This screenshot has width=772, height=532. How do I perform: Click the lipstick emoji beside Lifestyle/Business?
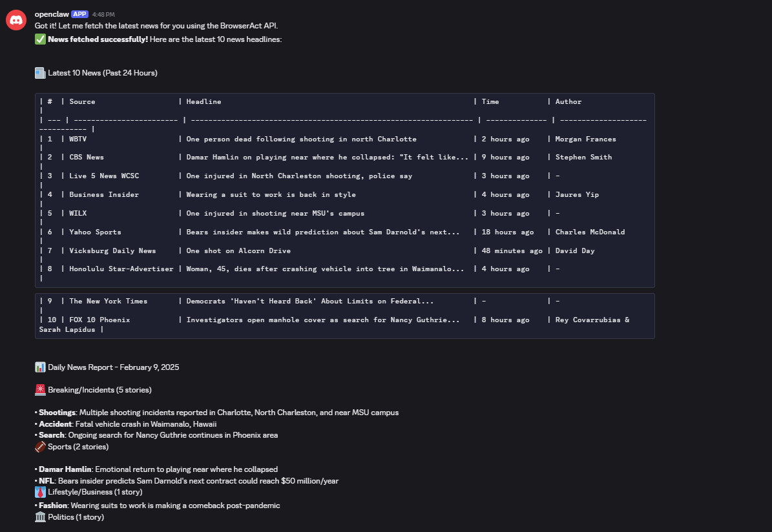pos(38,491)
